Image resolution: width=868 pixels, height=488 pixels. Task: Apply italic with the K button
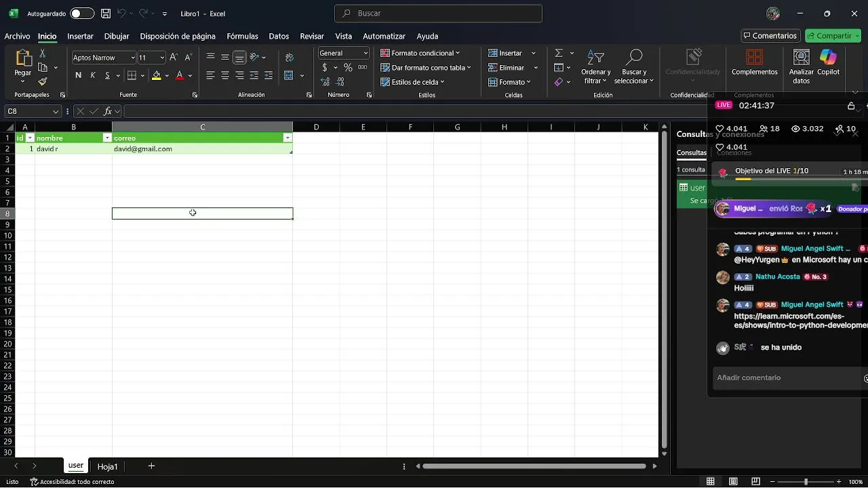point(93,75)
